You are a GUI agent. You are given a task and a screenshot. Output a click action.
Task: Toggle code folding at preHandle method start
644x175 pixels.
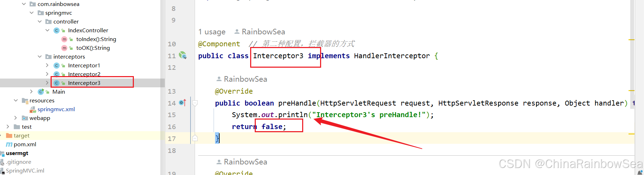(x=195, y=103)
